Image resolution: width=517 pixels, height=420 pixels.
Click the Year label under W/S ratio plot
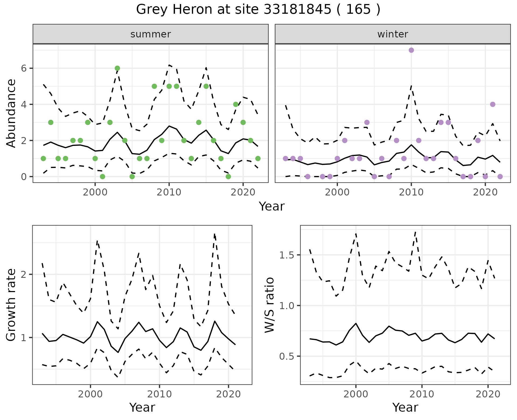pyautogui.click(x=405, y=408)
